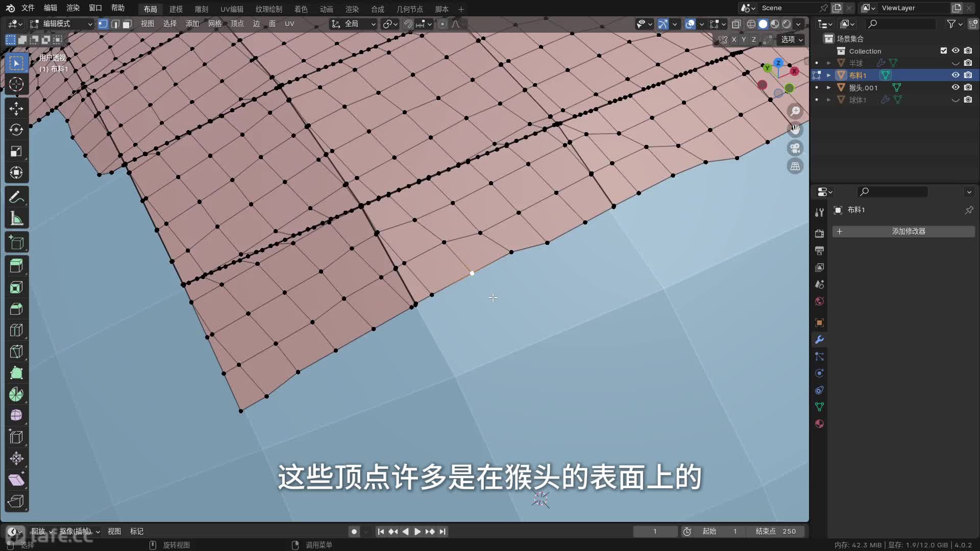Open Material properties tab
The image size is (980, 551).
pyautogui.click(x=819, y=423)
